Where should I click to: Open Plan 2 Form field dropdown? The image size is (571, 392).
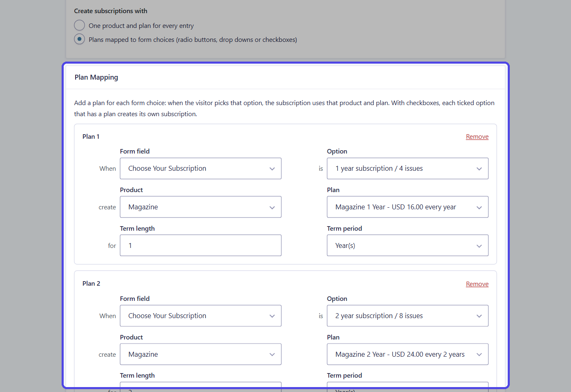200,316
